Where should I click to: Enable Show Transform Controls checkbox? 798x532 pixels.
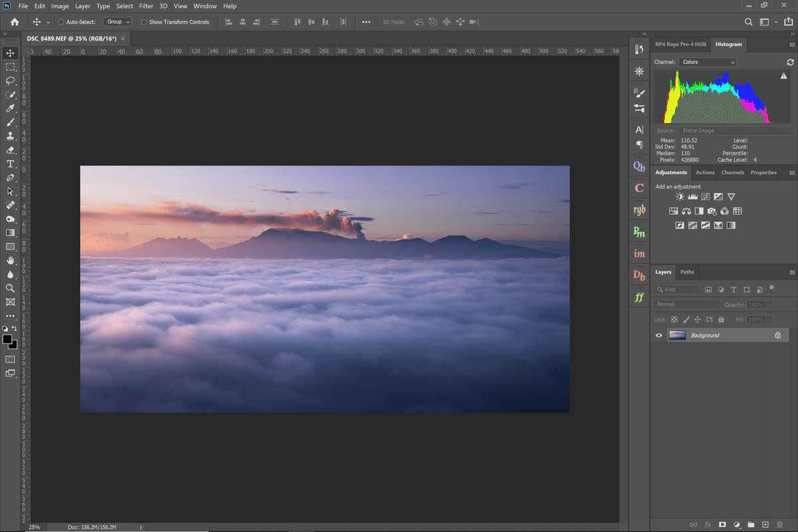point(144,22)
